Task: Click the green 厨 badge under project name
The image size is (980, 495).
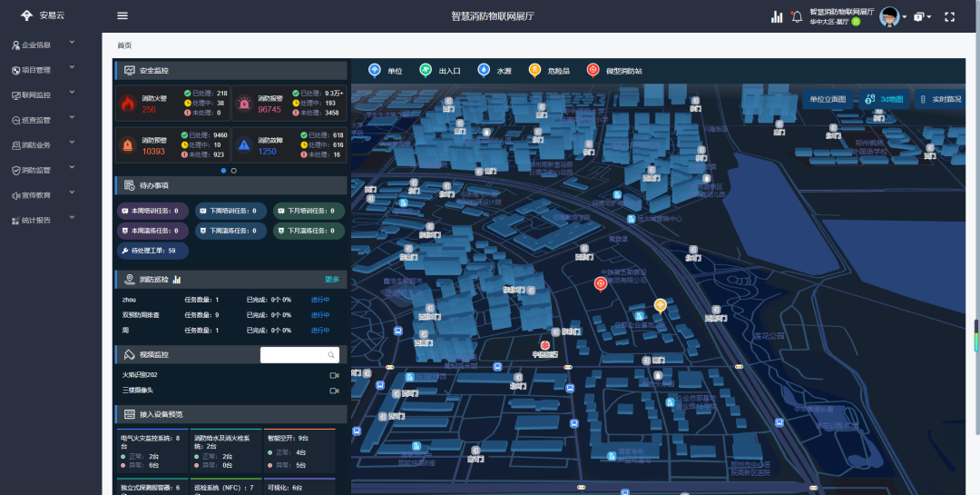Action: 857,21
